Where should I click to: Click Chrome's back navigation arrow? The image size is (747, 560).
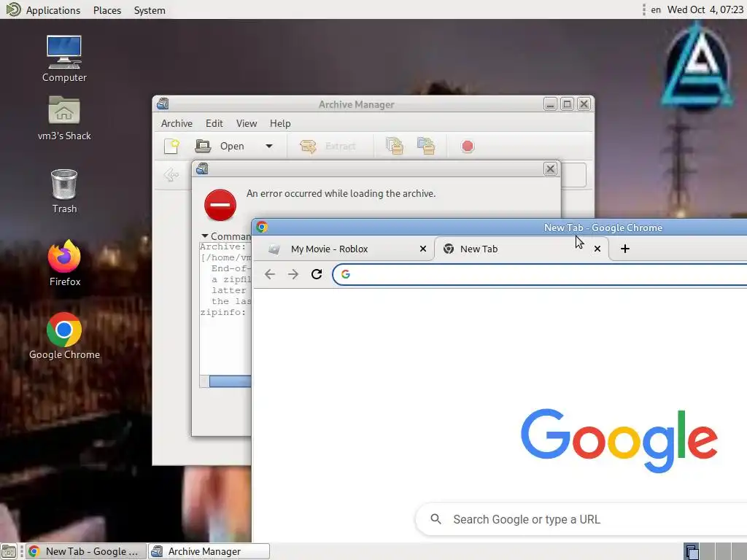tap(270, 274)
